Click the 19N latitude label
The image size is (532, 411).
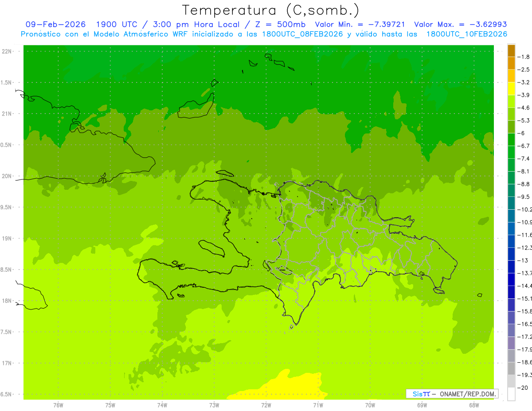point(7,238)
